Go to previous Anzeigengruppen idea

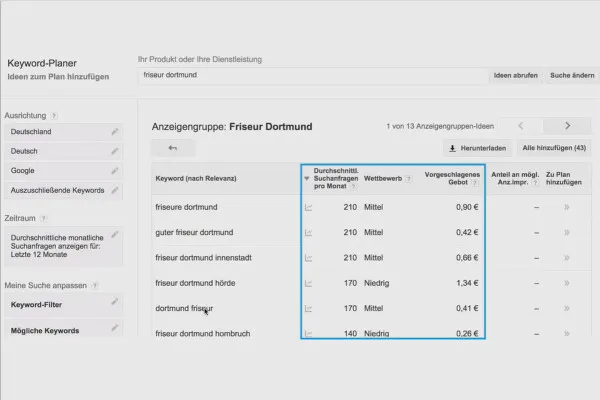point(521,126)
